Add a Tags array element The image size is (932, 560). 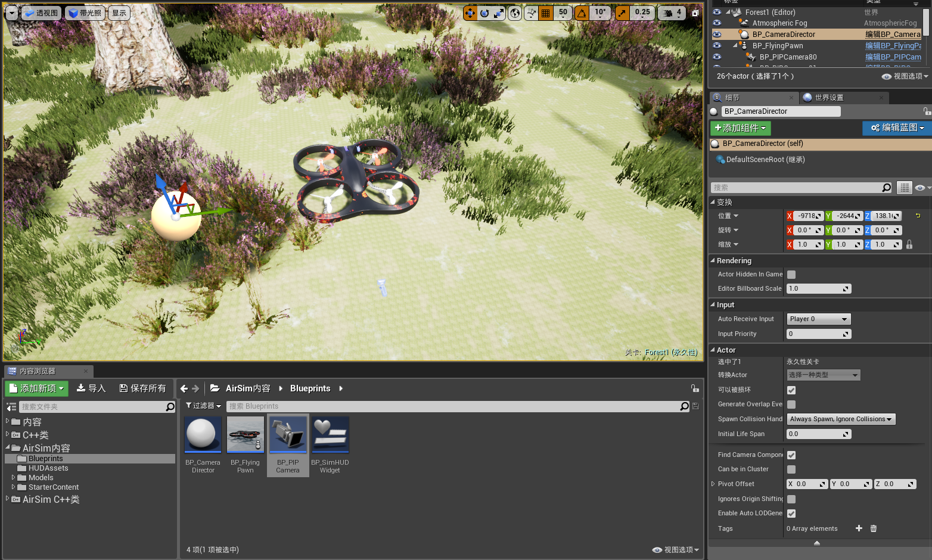coord(859,528)
